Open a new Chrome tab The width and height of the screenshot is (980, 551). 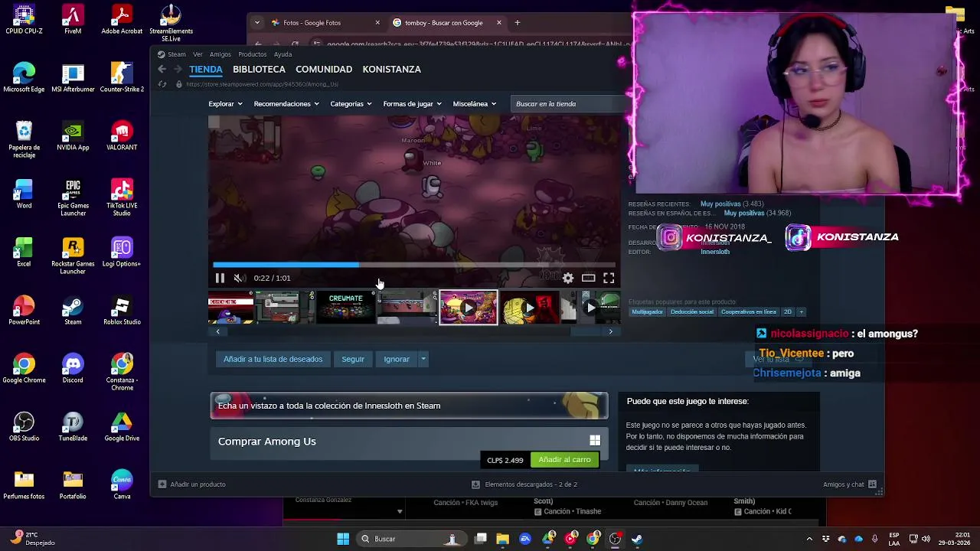[518, 23]
